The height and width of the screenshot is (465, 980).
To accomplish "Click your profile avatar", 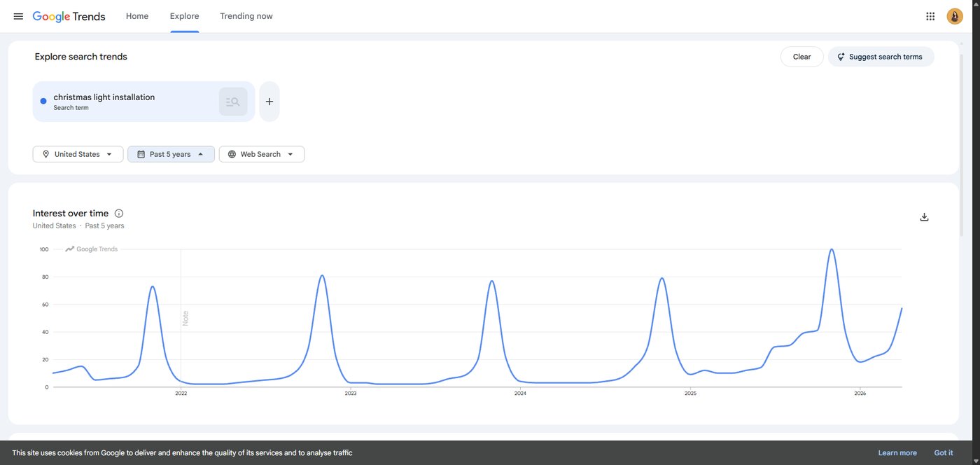I will coord(954,15).
